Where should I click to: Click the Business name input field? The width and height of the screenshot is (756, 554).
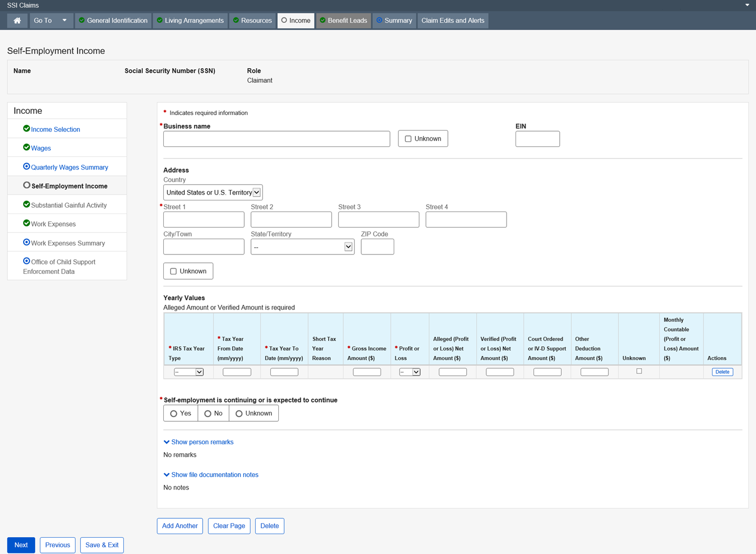[x=276, y=139]
